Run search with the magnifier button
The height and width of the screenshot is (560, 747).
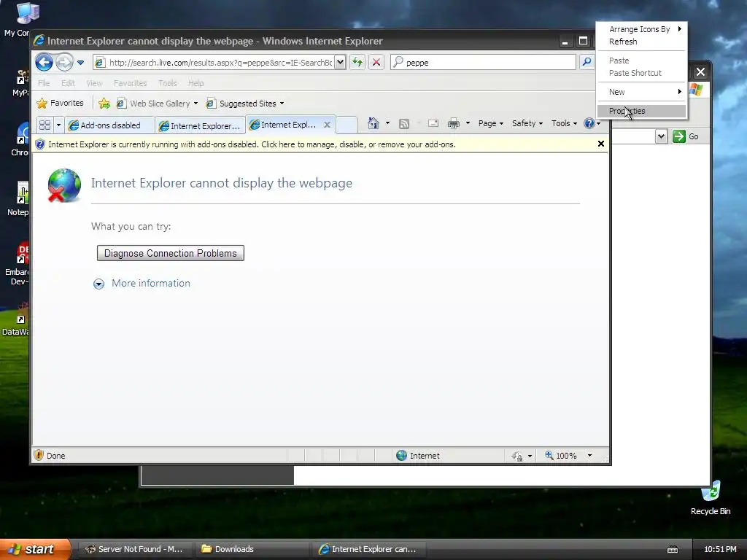pos(587,63)
